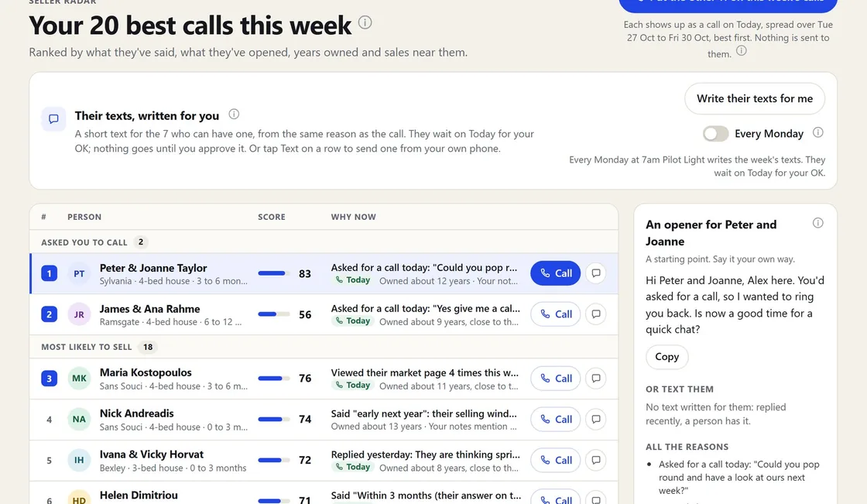Select the WHY NOW column header

353,217
